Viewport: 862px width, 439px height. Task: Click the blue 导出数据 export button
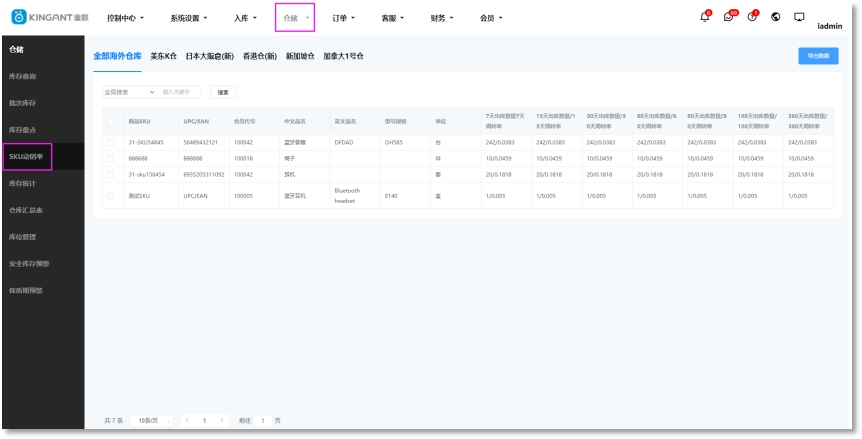818,56
